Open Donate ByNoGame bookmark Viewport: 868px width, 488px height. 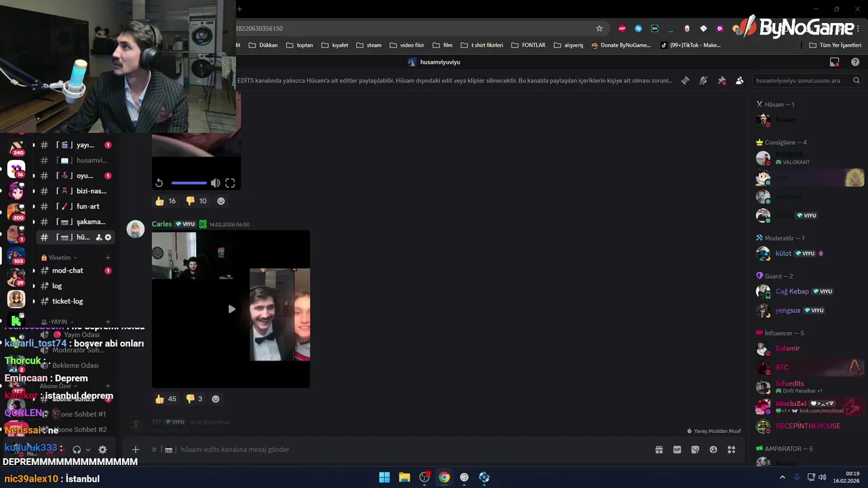621,45
